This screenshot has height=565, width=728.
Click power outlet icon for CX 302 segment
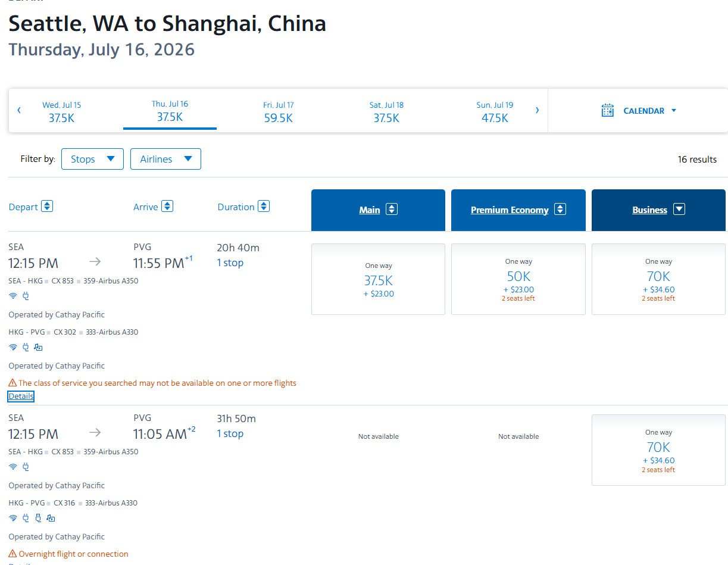[26, 347]
